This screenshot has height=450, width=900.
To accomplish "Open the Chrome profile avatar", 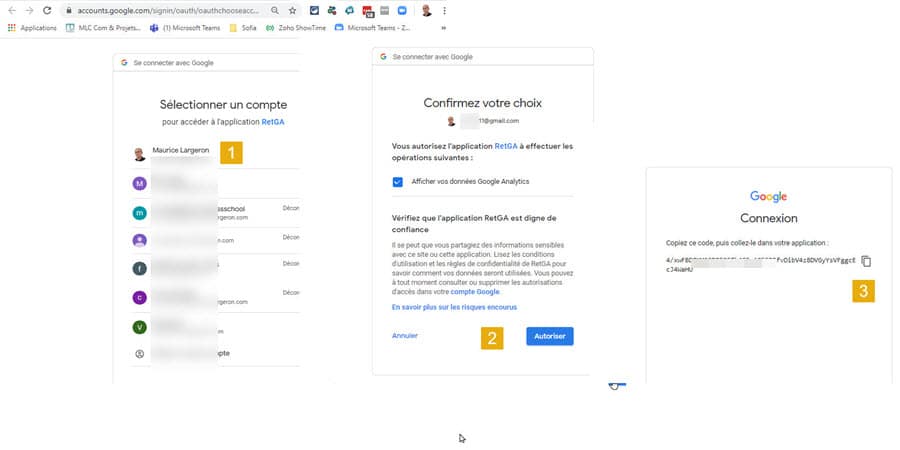I will 426,10.
